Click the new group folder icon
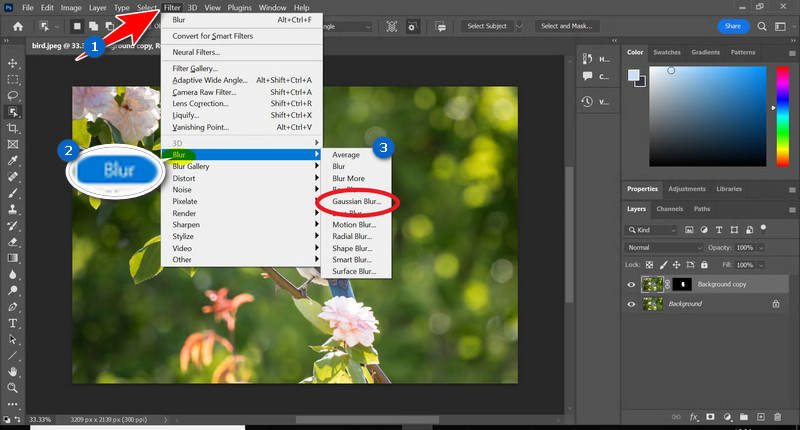This screenshot has height=430, width=800. [744, 417]
